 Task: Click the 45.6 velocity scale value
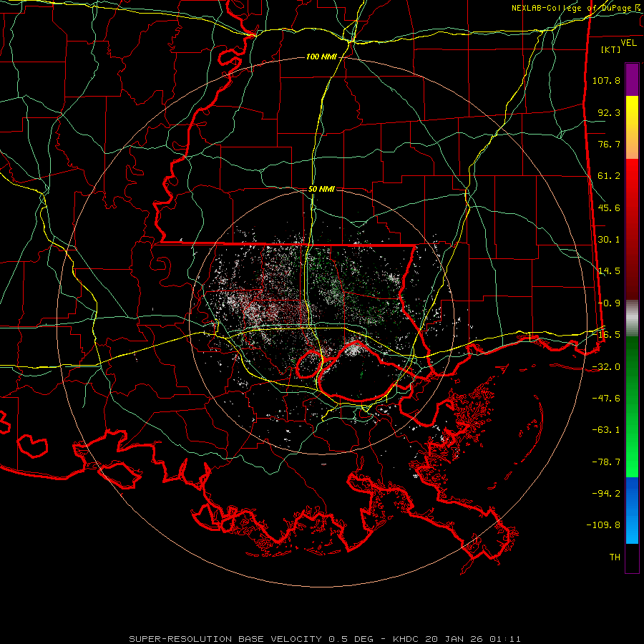[x=609, y=208]
